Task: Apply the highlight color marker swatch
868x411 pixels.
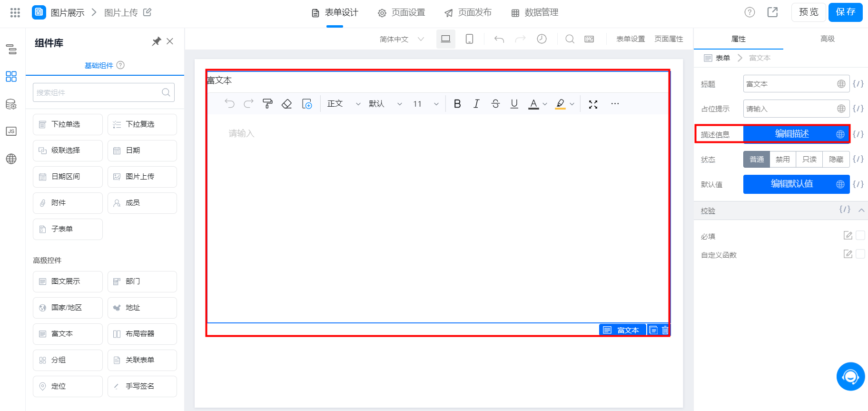Action: click(561, 104)
